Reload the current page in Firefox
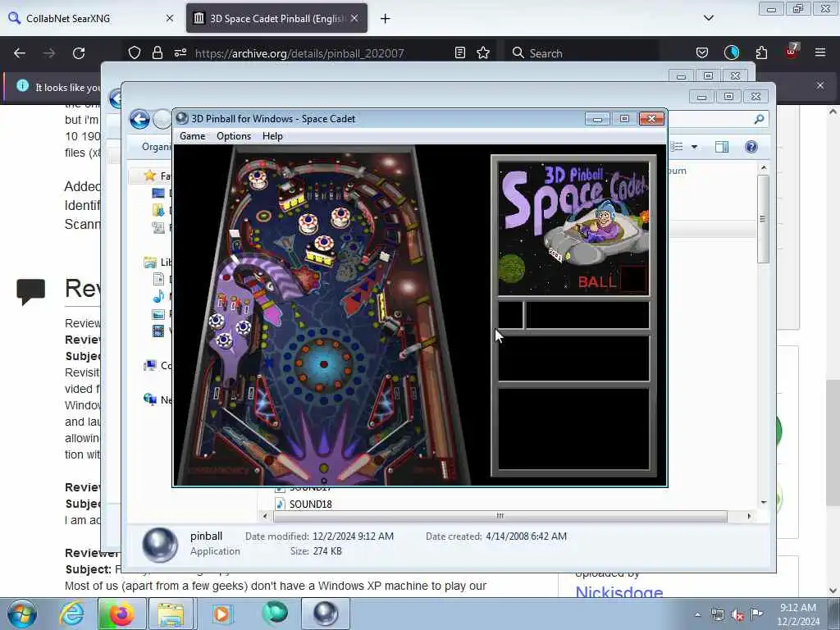The height and width of the screenshot is (630, 840). point(79,53)
